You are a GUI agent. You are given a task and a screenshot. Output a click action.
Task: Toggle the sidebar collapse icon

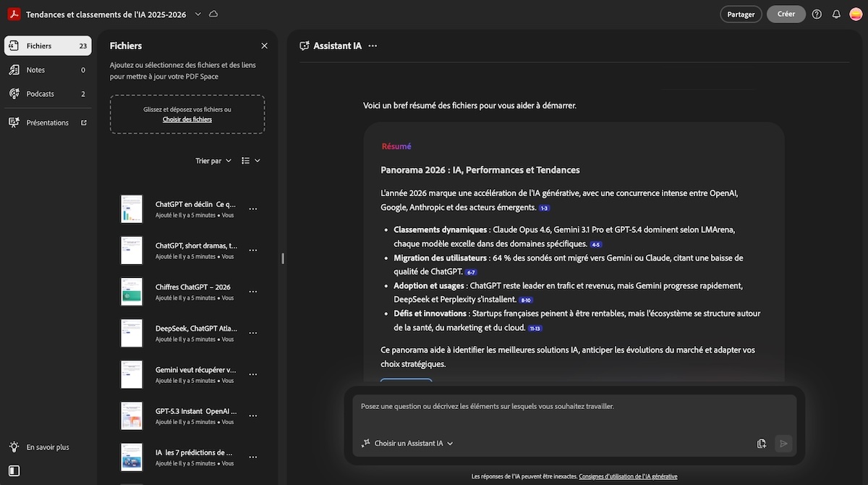point(14,471)
